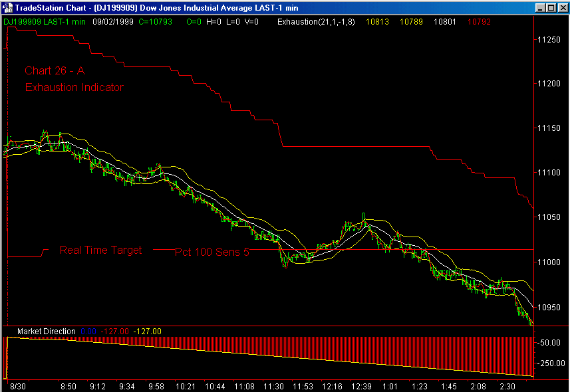The height and width of the screenshot is (392, 570).
Task: Click the TradeStation app icon in title bar
Action: [7, 7]
